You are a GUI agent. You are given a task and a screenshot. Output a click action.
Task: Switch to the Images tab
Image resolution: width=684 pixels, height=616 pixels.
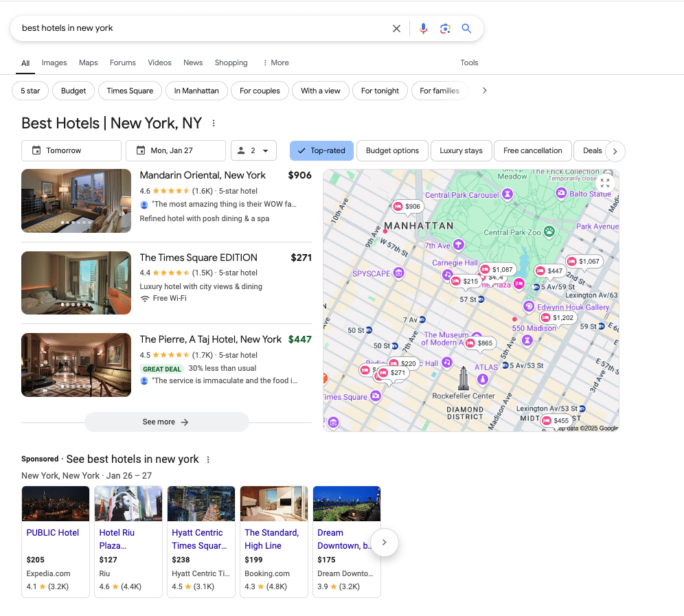(54, 62)
